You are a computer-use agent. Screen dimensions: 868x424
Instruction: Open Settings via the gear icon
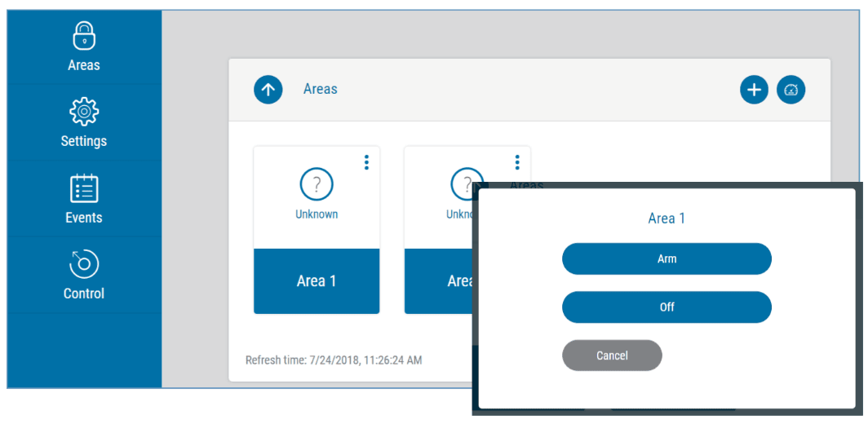(83, 112)
